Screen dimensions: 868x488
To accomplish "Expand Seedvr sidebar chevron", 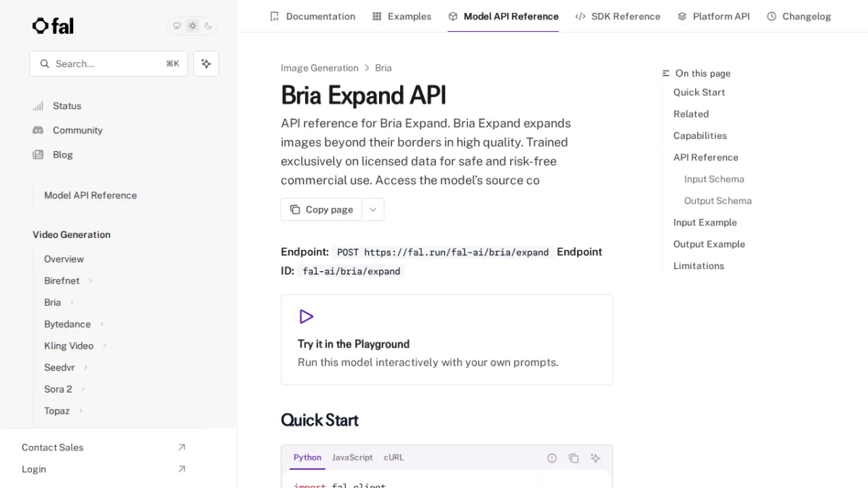I will 85,367.
